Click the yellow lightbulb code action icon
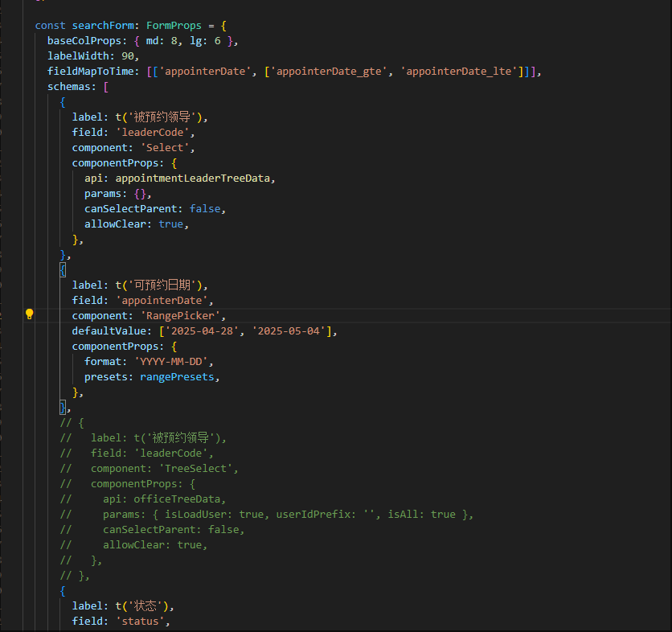 [x=29, y=314]
